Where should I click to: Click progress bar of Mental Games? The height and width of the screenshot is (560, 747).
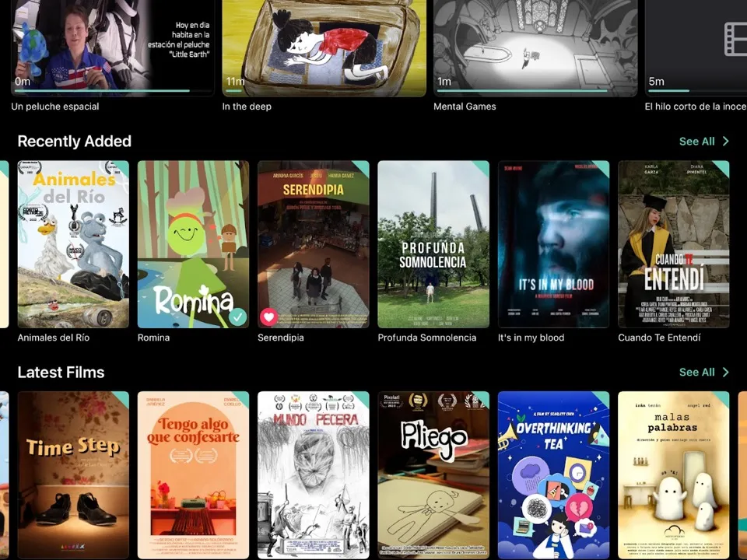click(x=535, y=91)
